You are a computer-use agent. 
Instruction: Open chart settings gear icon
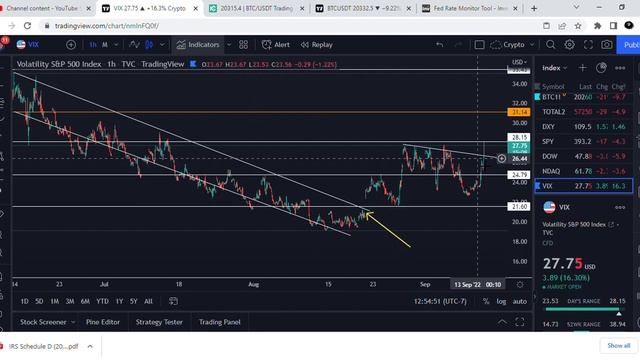coord(569,45)
